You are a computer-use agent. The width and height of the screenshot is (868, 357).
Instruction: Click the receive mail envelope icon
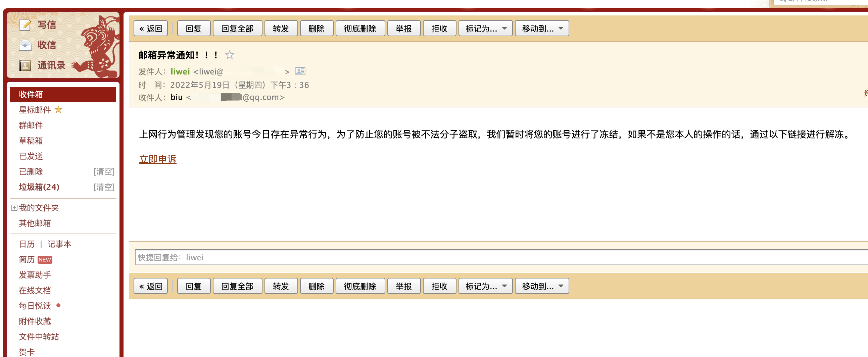pyautogui.click(x=25, y=45)
